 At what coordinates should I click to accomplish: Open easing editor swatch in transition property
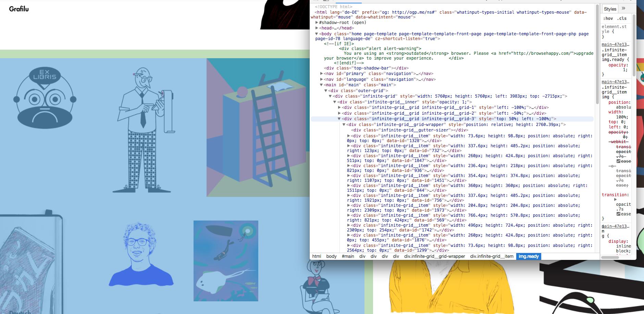coord(618,214)
